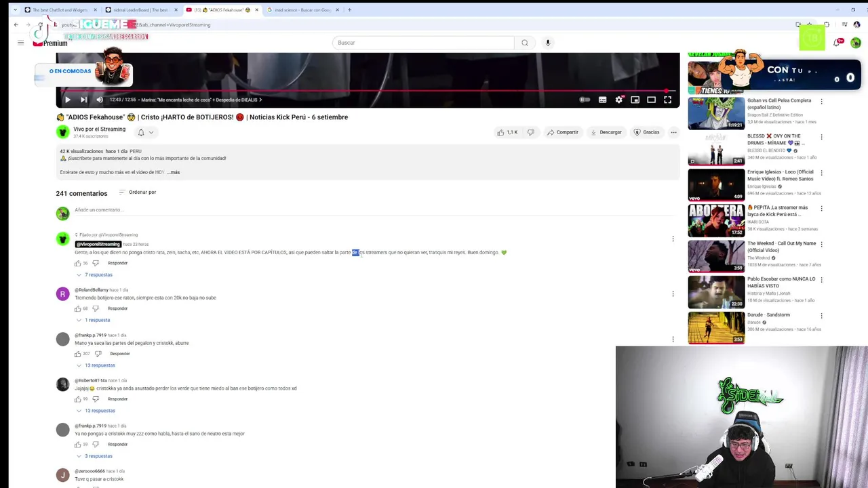
Task: Activate miniplayer icon in player
Action: (635, 100)
